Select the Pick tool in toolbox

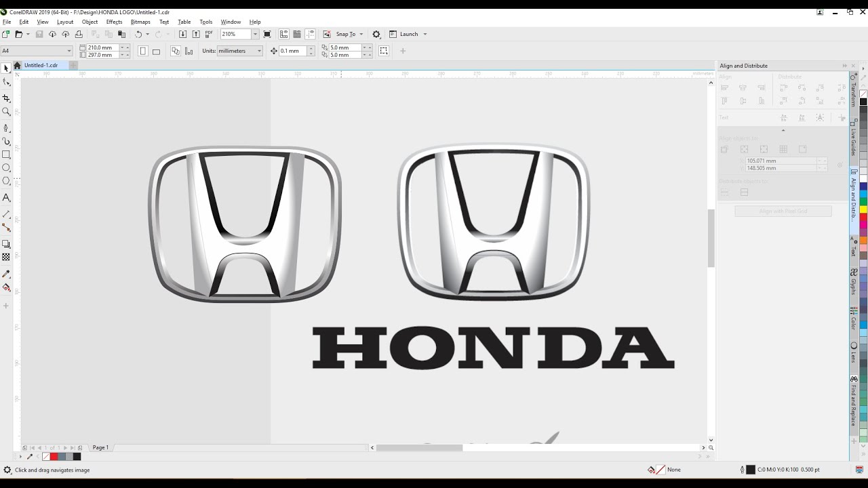[6, 68]
